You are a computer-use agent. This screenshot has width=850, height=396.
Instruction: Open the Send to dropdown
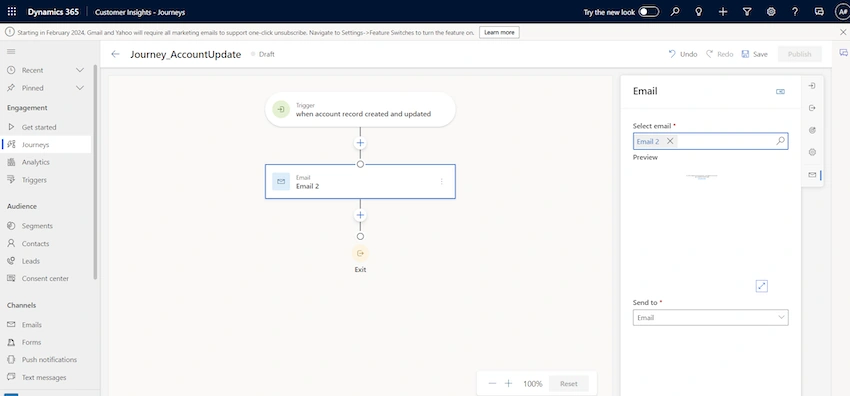[x=710, y=317]
